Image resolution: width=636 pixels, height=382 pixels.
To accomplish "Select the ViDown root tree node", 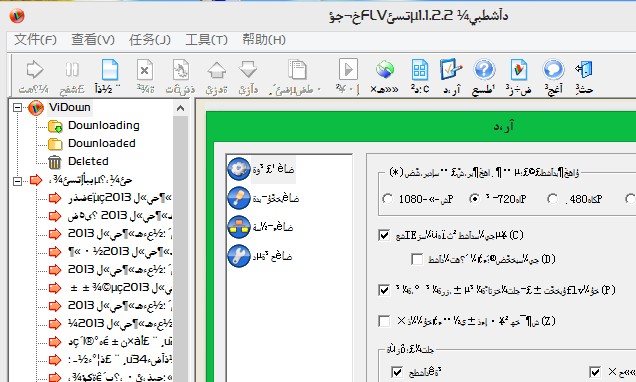I will pos(70,107).
